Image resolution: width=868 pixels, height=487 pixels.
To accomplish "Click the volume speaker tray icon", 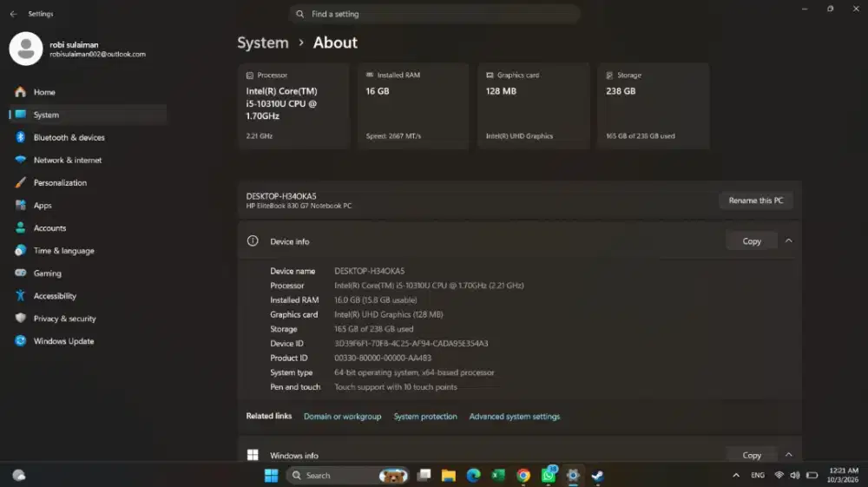I will click(795, 476).
